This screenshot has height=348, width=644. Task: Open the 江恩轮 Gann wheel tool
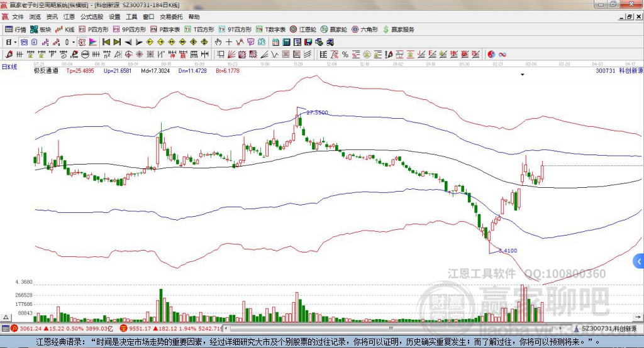click(x=303, y=30)
